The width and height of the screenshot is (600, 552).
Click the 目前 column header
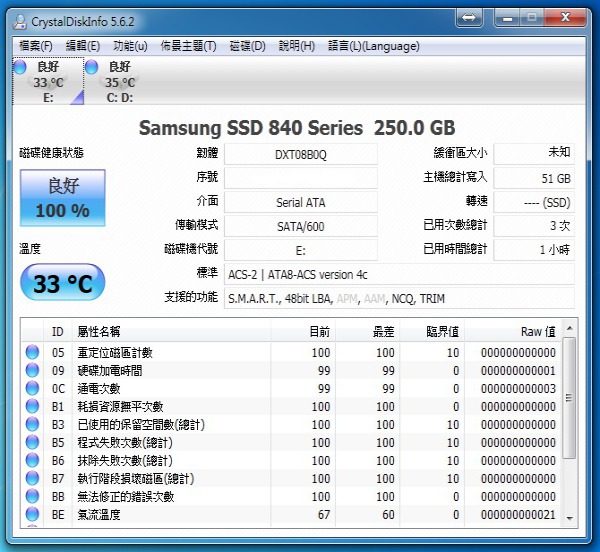(303, 331)
